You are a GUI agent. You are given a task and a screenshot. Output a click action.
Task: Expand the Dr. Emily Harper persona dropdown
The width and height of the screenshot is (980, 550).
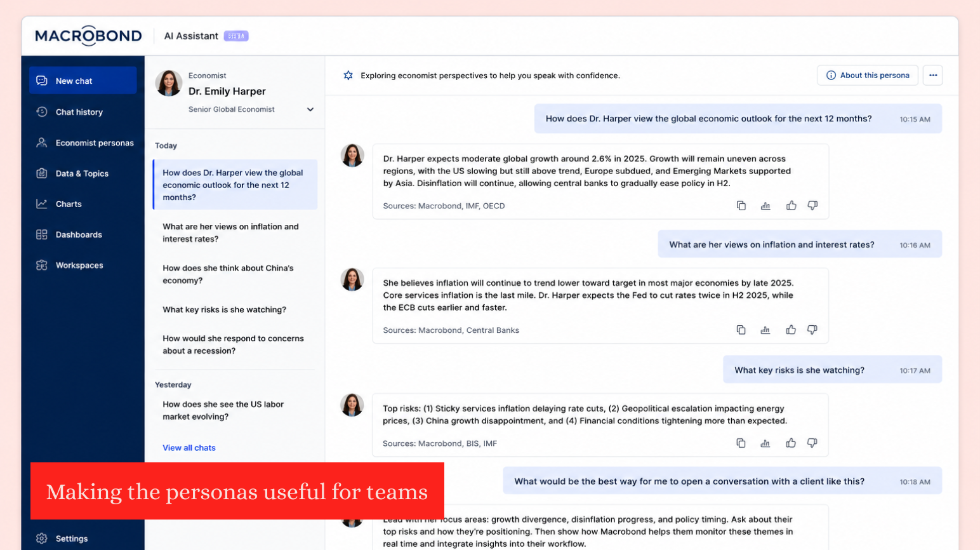point(310,109)
